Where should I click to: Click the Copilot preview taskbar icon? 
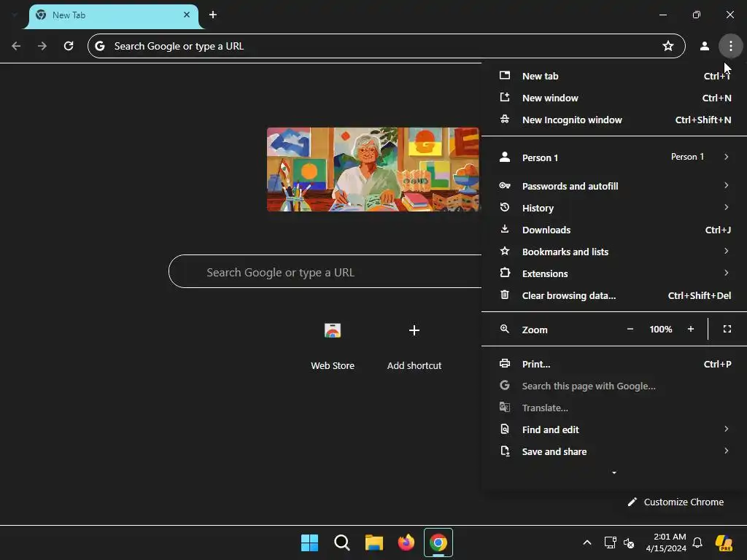[x=724, y=542]
